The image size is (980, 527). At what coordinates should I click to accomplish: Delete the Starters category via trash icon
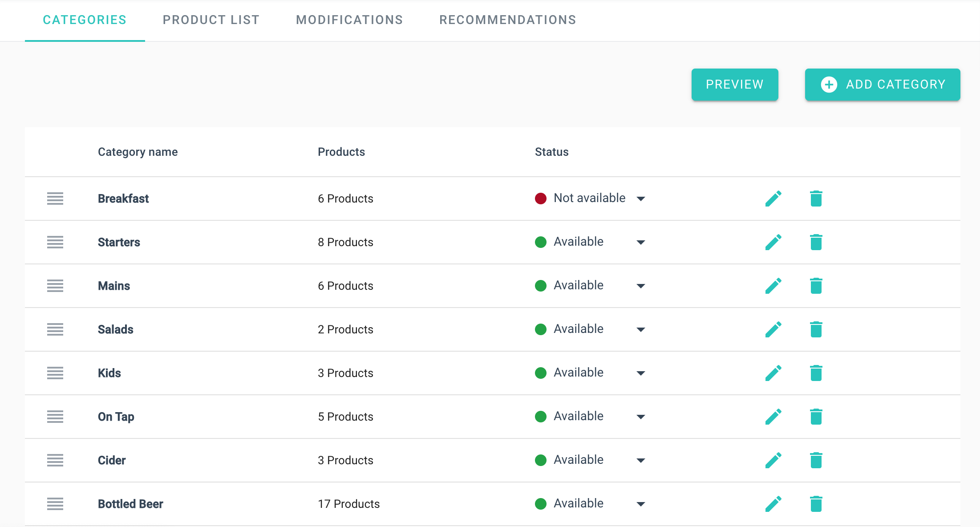click(x=816, y=242)
